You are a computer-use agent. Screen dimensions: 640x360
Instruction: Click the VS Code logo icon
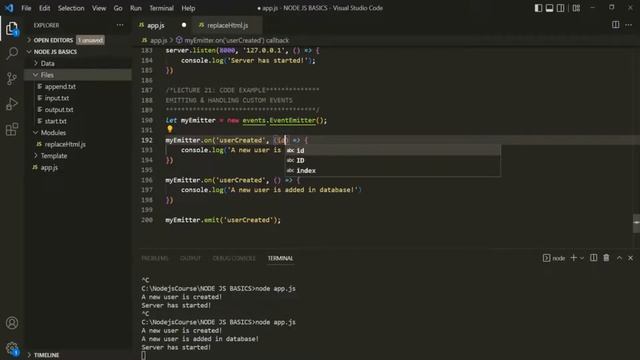[9, 8]
